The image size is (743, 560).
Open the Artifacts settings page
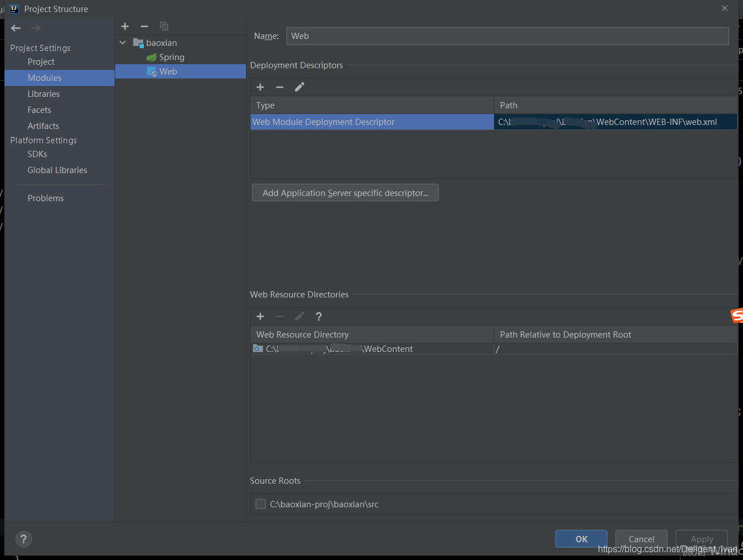(x=44, y=126)
